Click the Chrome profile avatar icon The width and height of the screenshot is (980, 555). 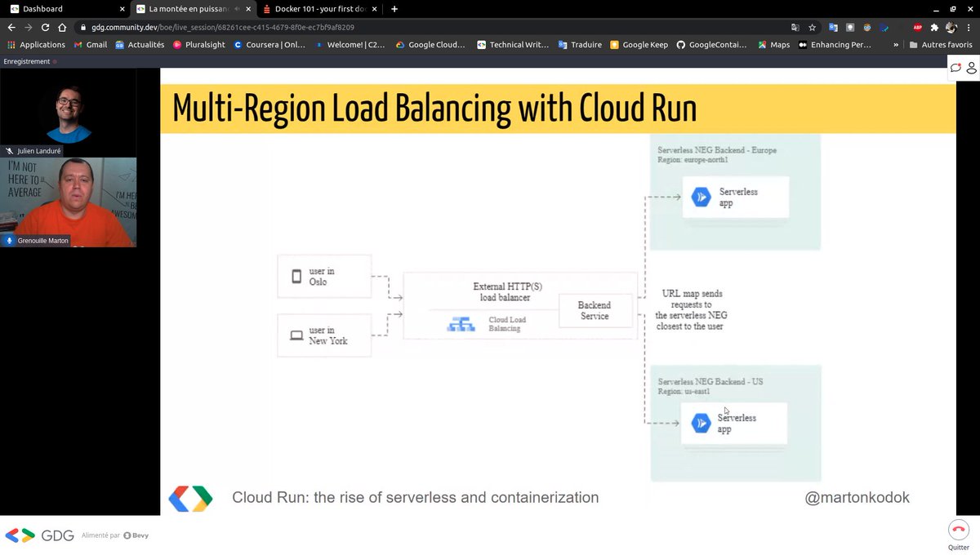click(951, 27)
